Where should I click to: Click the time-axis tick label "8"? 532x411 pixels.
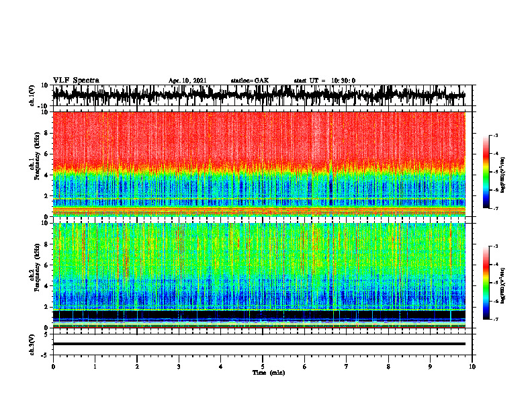388,367
